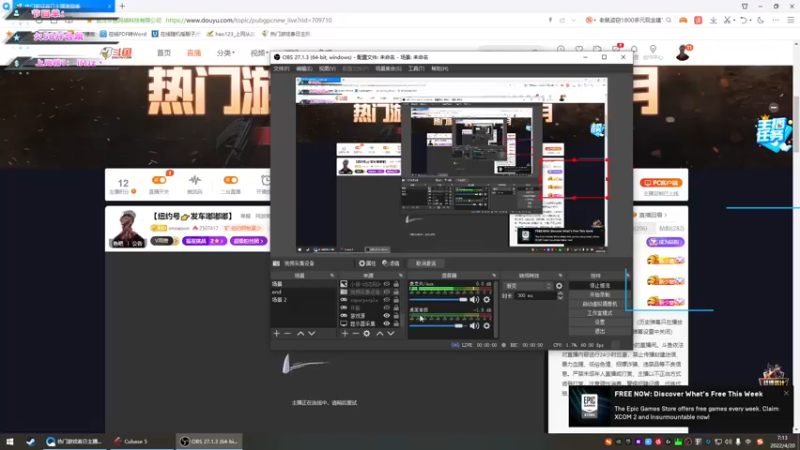The width and height of the screenshot is (800, 450).
Task: Expand the Douyu video dropdown
Action: tap(259, 53)
